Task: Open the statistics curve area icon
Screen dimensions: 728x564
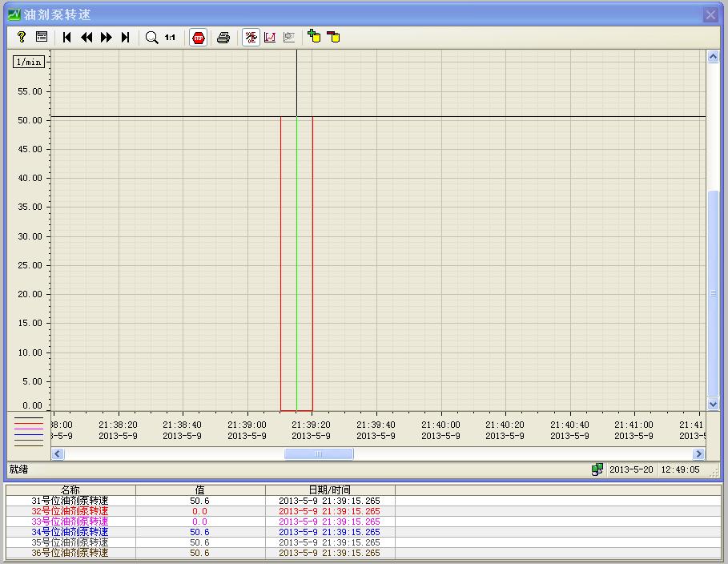Action: (x=270, y=37)
